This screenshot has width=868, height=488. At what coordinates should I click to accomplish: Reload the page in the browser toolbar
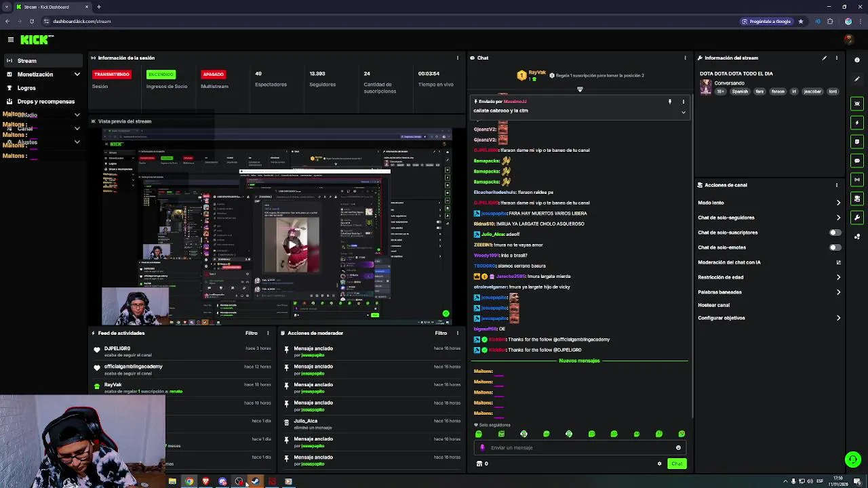(x=32, y=21)
